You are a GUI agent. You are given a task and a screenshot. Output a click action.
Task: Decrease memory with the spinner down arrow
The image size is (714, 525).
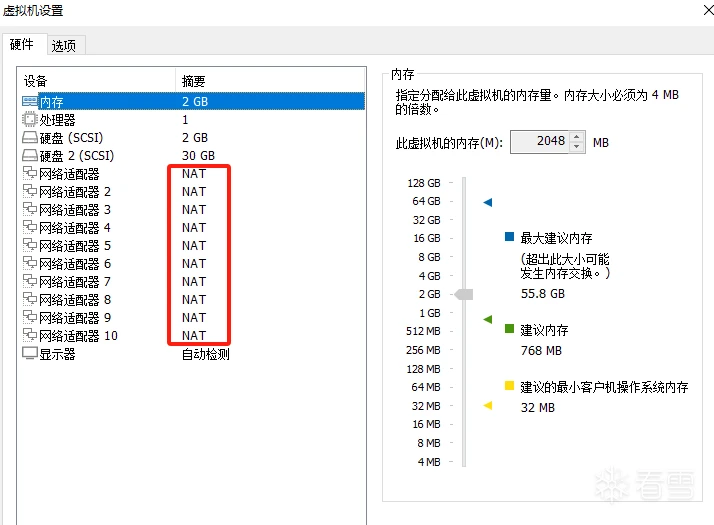(x=576, y=147)
